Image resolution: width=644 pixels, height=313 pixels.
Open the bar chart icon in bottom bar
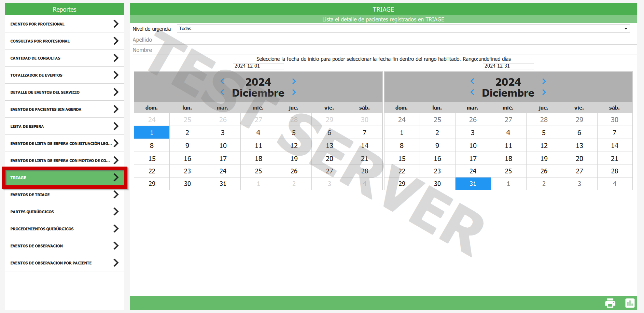click(x=630, y=303)
